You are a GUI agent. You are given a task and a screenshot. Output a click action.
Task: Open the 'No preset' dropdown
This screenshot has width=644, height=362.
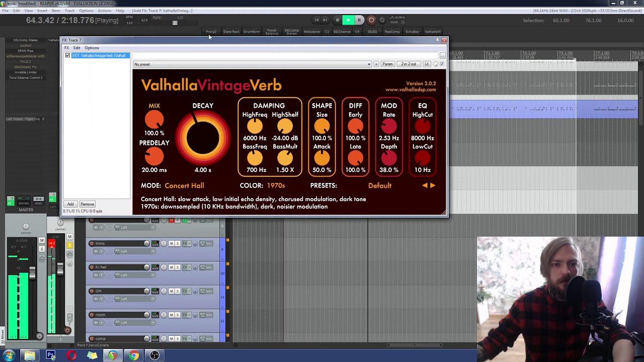[x=253, y=64]
